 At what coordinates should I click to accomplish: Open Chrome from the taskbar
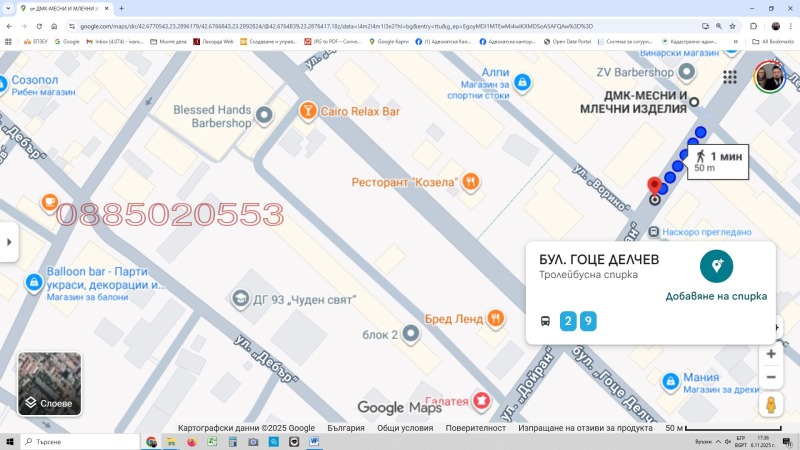tap(151, 442)
